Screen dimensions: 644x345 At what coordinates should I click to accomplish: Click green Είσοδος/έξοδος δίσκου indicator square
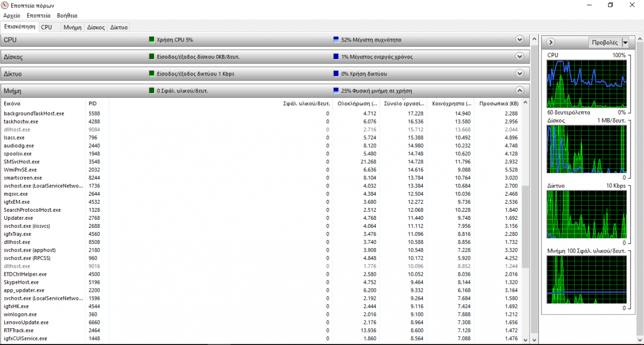151,56
